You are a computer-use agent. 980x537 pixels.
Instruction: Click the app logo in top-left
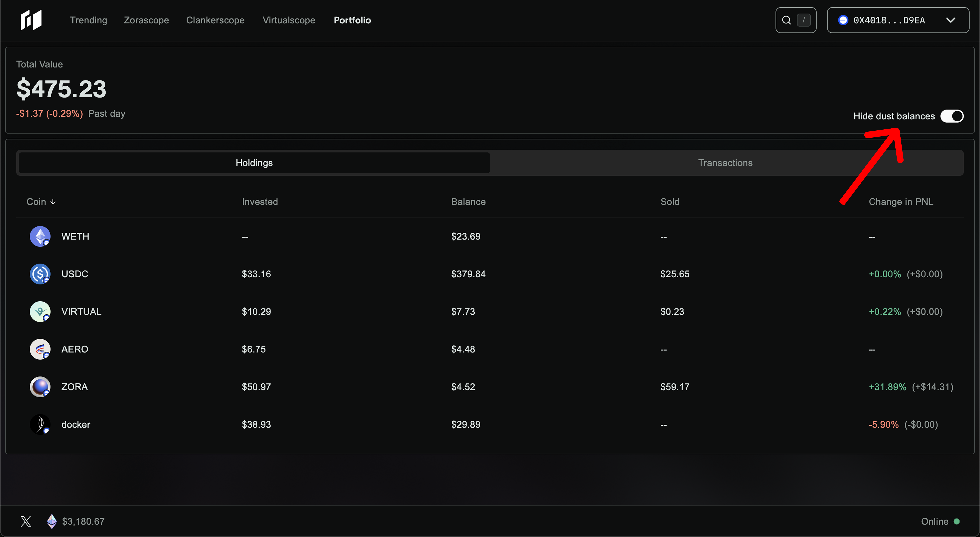point(31,20)
